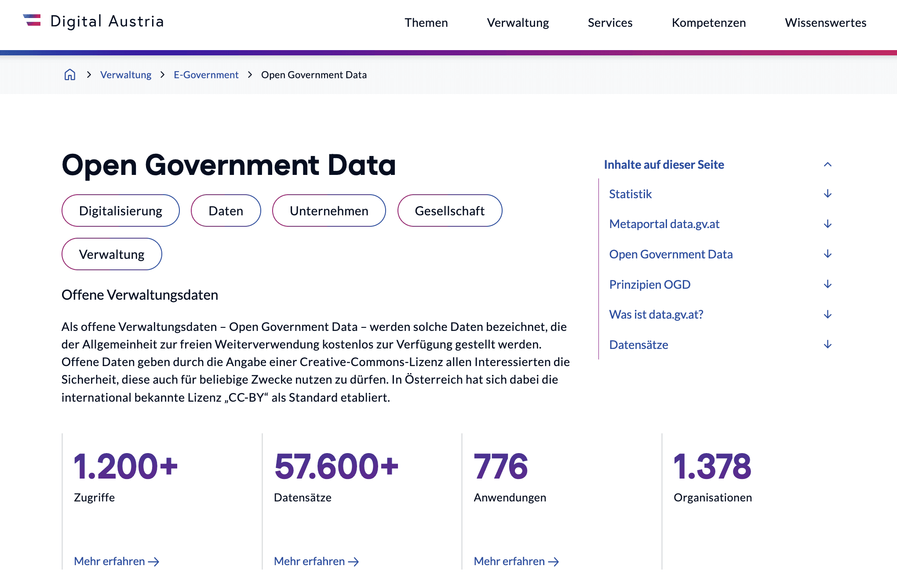Click the down arrow beside Datensätze
Viewport: 897px width, 588px height.
tap(828, 345)
